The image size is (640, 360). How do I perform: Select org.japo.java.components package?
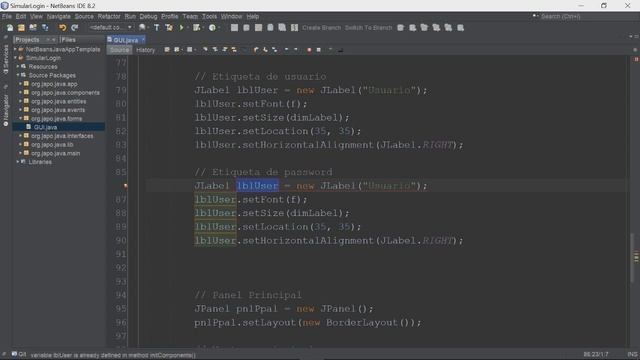tap(65, 93)
